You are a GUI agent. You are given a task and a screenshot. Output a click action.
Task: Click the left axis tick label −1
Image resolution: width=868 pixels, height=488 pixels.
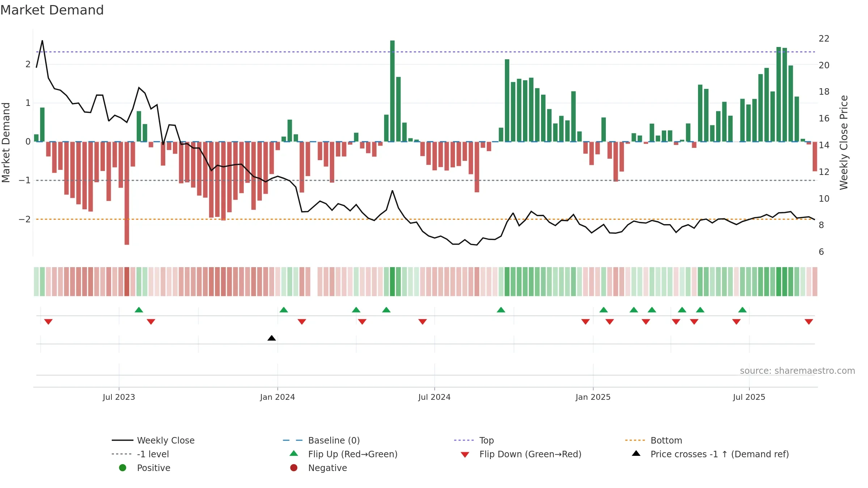click(25, 180)
